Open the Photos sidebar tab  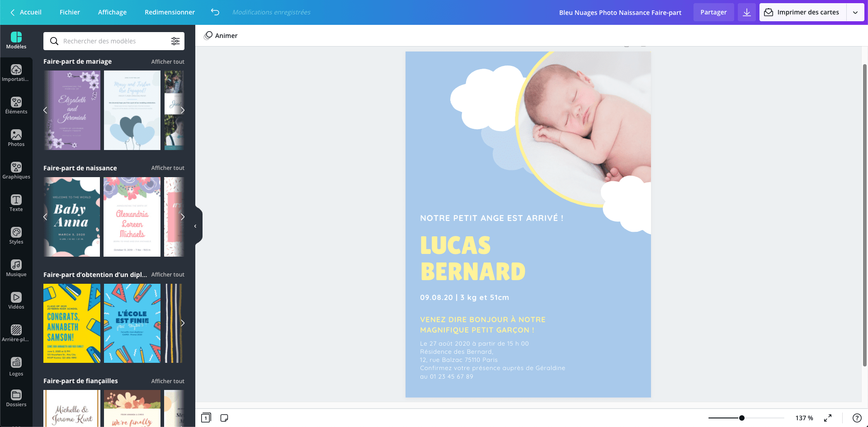click(16, 138)
